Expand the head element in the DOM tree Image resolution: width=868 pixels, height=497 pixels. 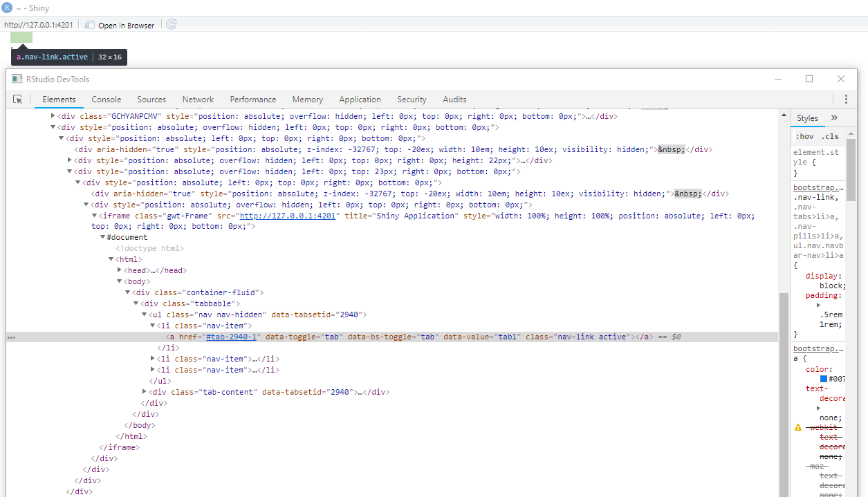click(119, 270)
